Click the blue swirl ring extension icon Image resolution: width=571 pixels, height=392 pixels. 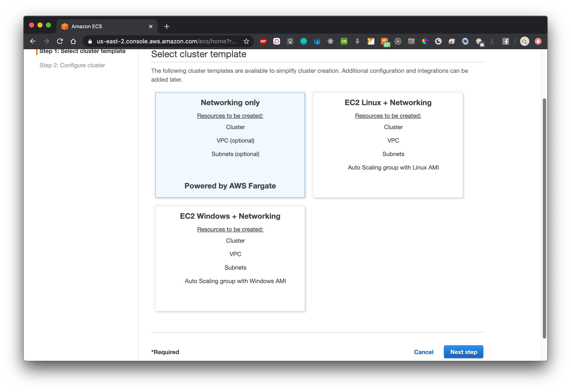point(465,41)
